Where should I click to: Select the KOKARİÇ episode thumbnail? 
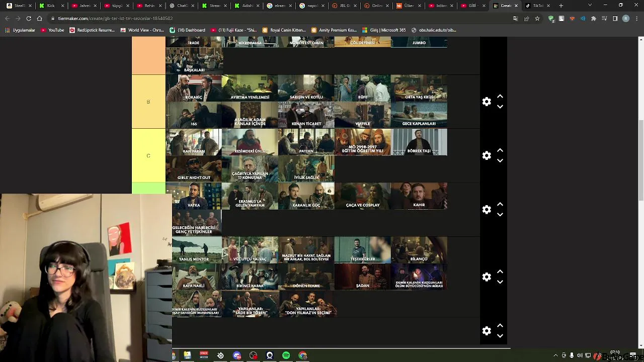[x=194, y=88]
